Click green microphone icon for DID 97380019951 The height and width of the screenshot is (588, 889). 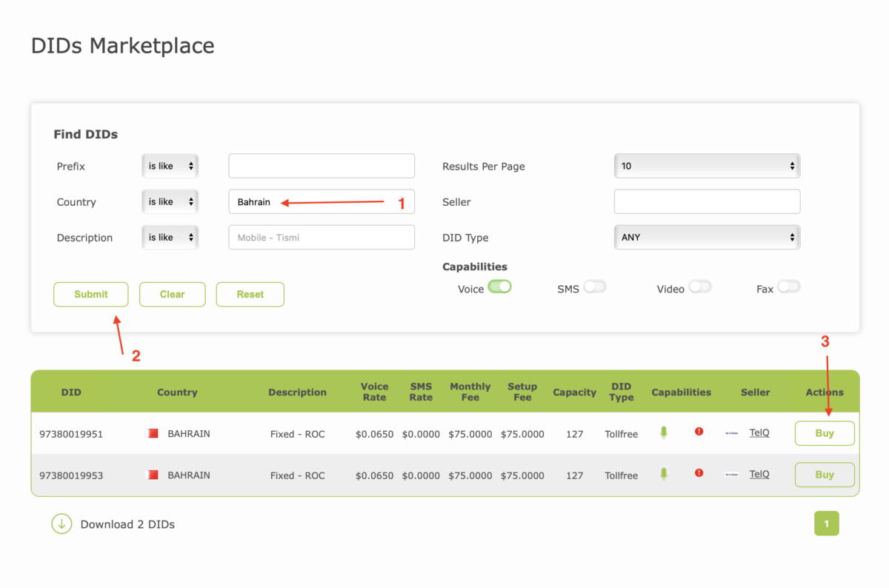[664, 432]
